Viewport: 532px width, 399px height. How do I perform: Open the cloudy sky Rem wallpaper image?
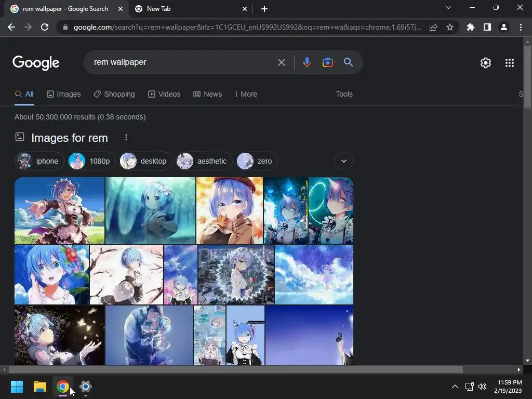pos(314,275)
